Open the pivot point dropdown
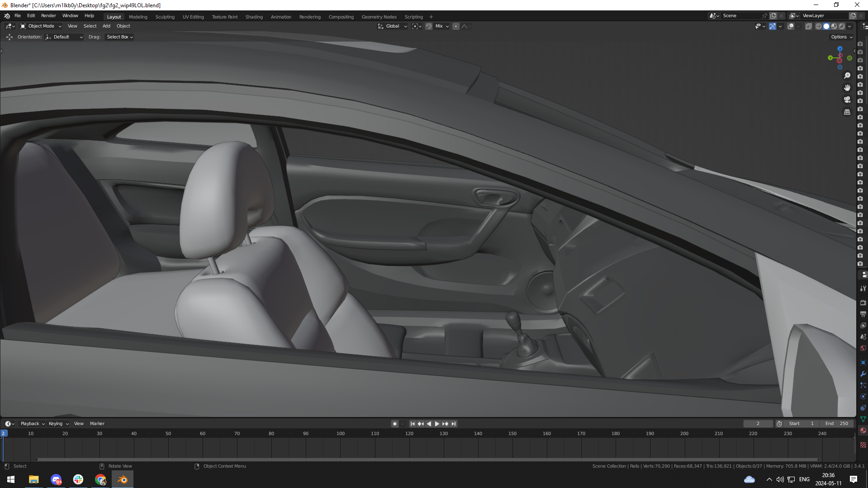868x488 pixels. coord(417,26)
